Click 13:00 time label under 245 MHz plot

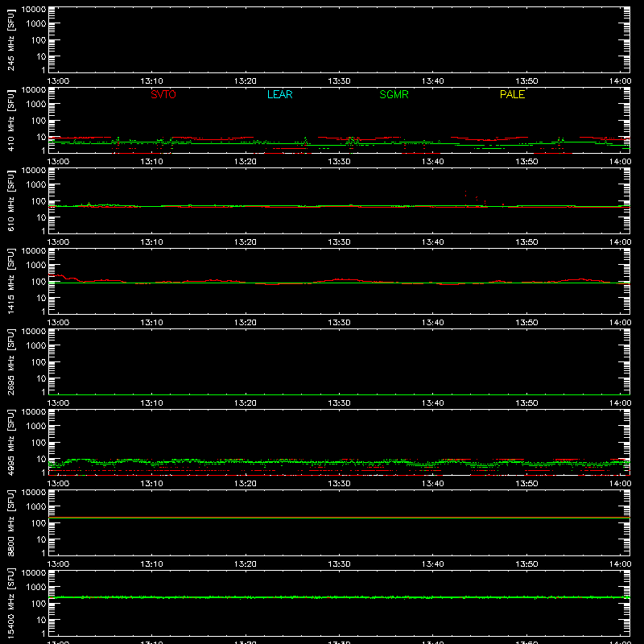58,81
